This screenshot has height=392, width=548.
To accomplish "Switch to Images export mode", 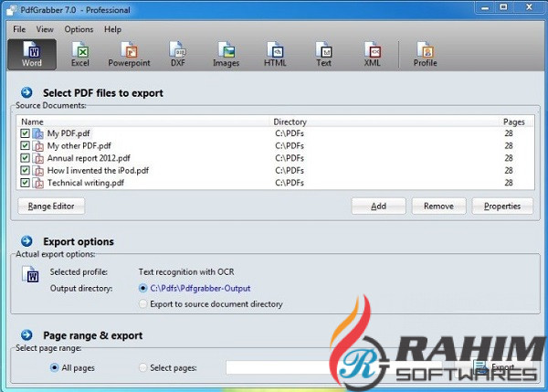I will [227, 54].
